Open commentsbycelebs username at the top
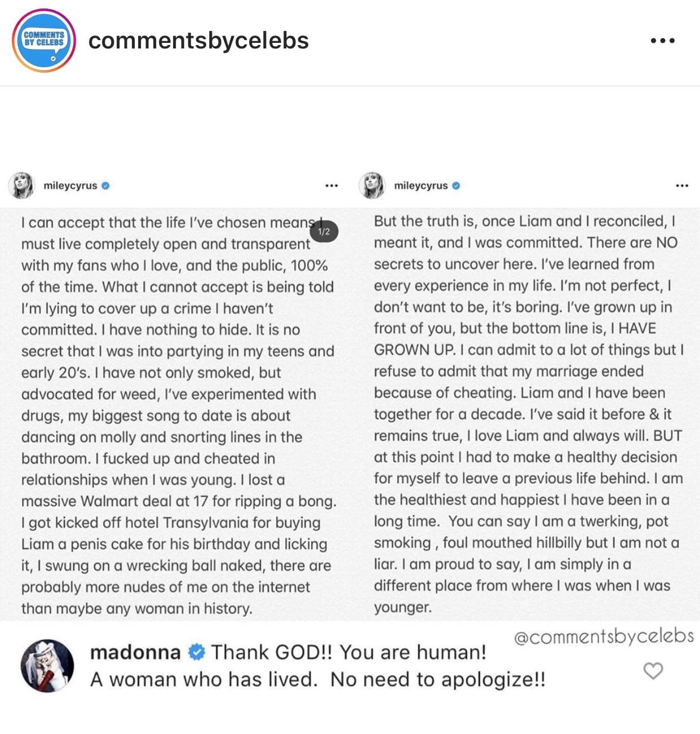700x734 pixels. click(x=198, y=41)
